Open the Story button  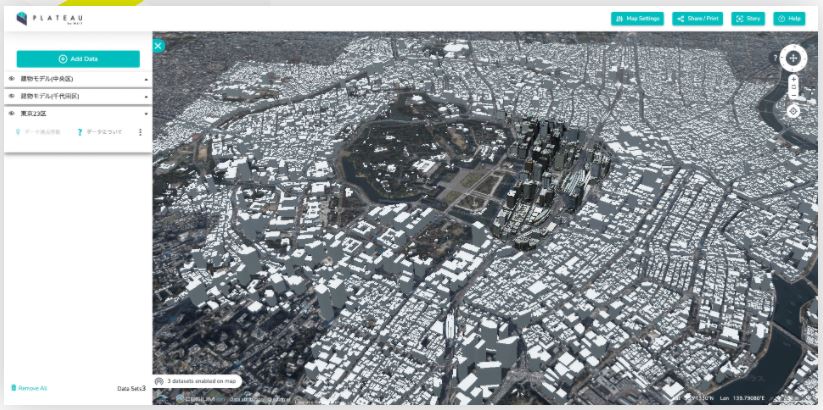[749, 18]
